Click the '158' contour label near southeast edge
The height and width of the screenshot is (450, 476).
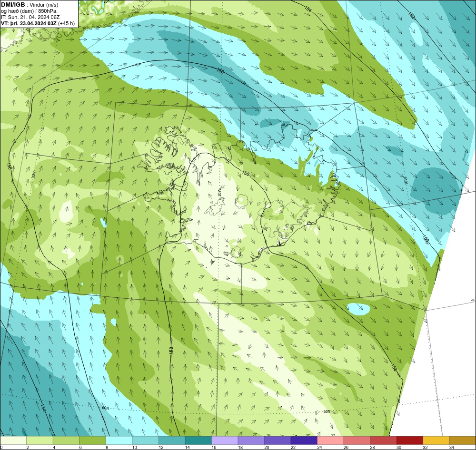pyautogui.click(x=394, y=367)
